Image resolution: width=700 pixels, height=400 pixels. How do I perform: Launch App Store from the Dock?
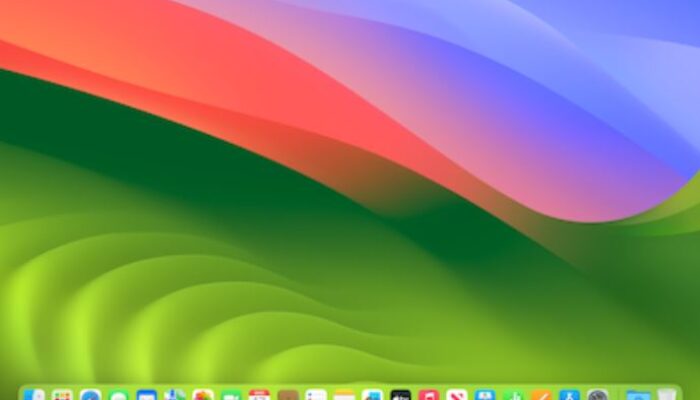570,395
